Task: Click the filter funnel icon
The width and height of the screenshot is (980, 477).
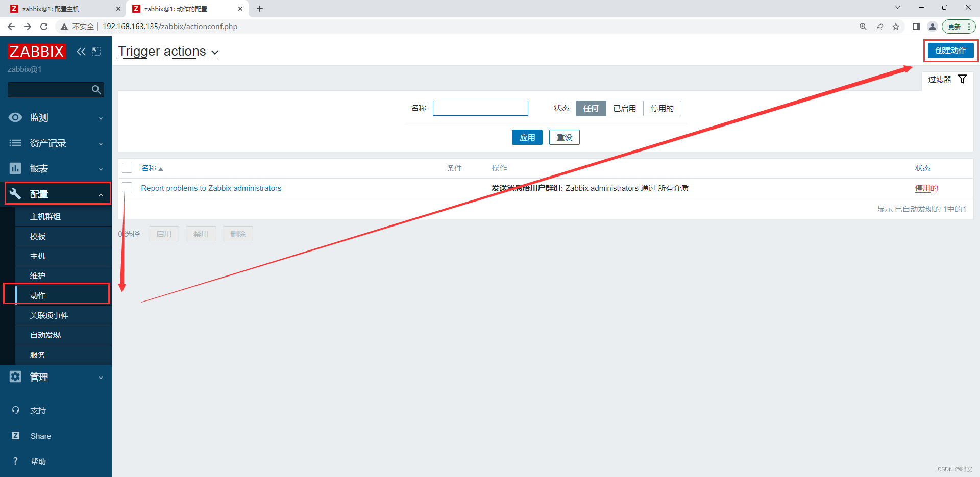Action: point(962,79)
